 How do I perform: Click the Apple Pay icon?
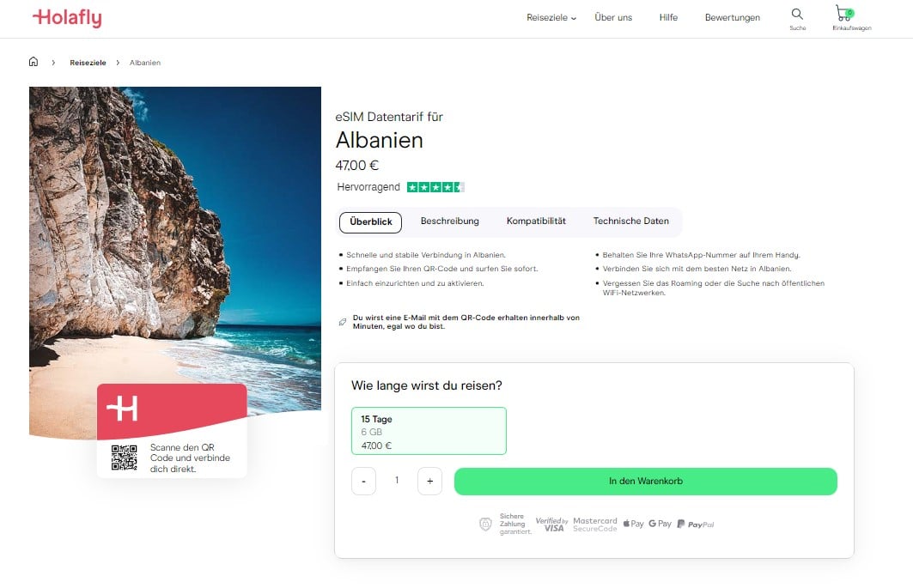tap(633, 524)
